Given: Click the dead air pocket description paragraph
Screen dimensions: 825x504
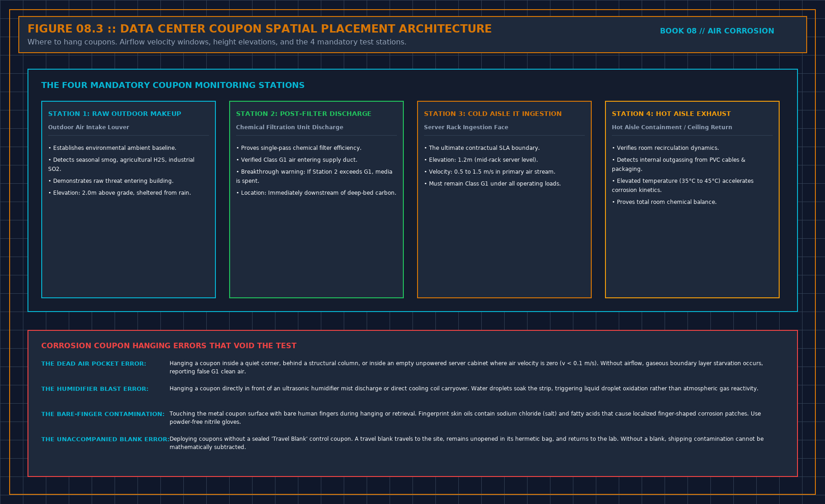Looking at the screenshot, I should [x=466, y=367].
